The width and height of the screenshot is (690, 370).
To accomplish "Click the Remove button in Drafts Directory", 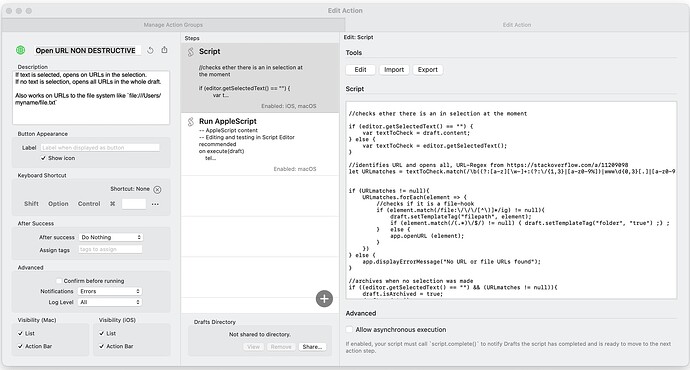I will [x=281, y=347].
